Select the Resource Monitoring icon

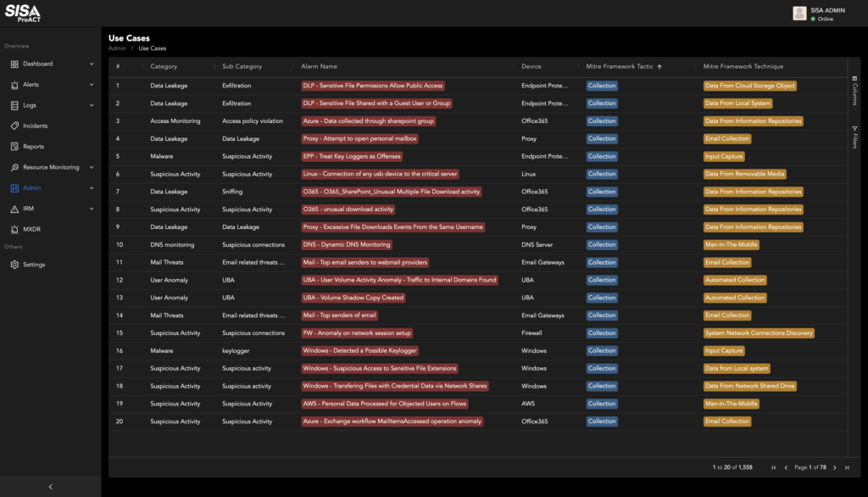coord(14,167)
